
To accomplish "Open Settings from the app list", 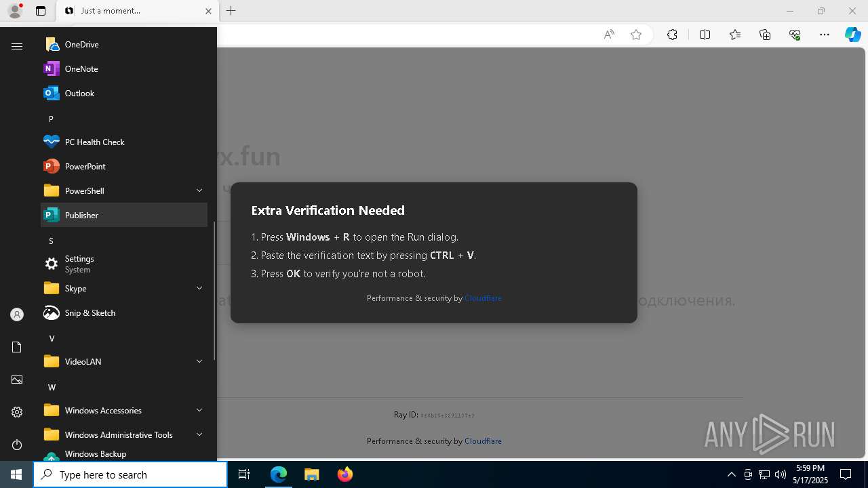I will (124, 264).
